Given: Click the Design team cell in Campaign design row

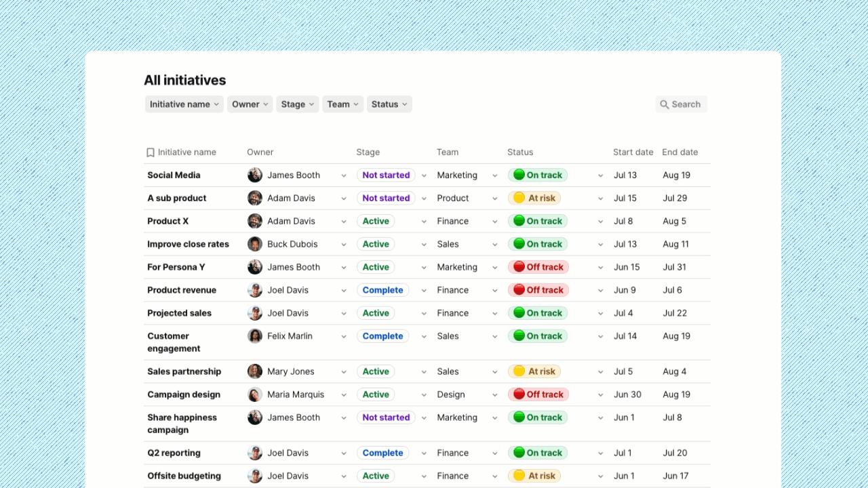Looking at the screenshot, I should 451,394.
